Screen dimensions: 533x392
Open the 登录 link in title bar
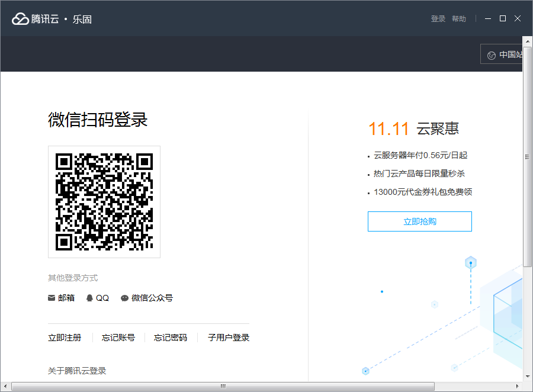(438, 19)
